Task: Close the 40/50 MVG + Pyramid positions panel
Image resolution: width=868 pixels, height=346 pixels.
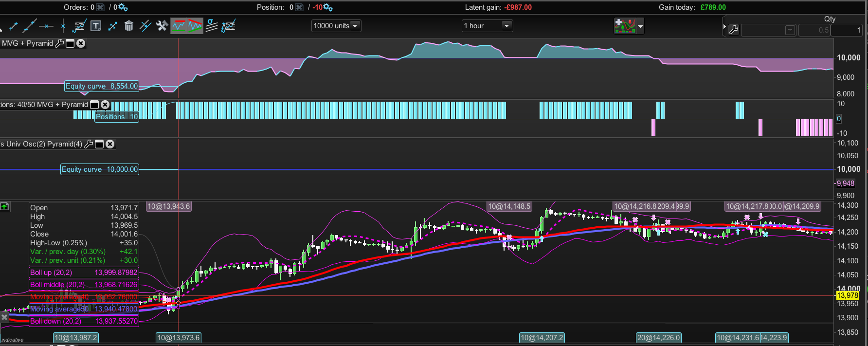Action: tap(105, 105)
